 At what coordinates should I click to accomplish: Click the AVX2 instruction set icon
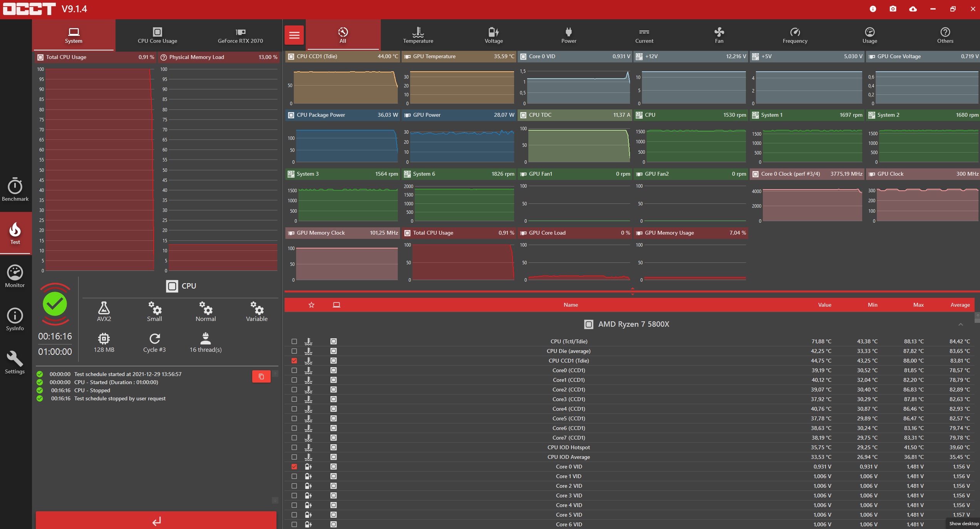pos(104,312)
